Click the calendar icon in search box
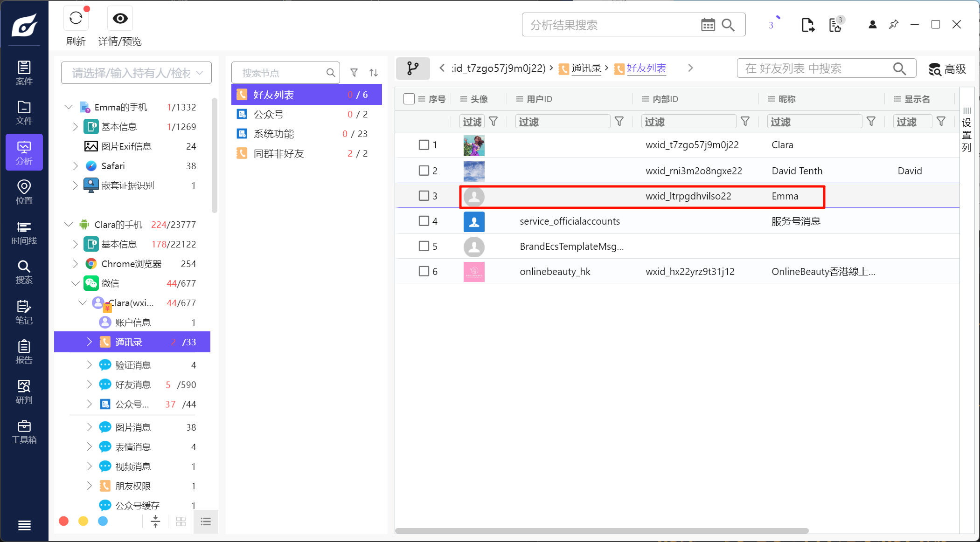 pyautogui.click(x=708, y=25)
